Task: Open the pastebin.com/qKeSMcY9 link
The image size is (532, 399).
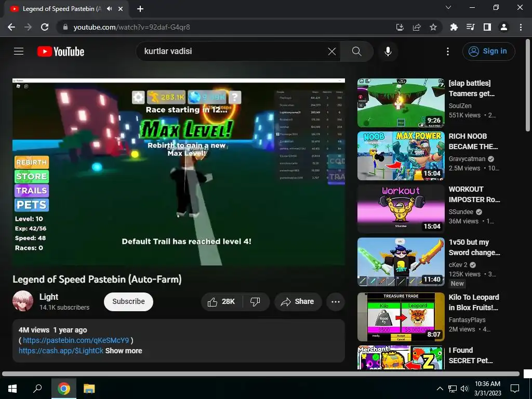Action: 76,340
